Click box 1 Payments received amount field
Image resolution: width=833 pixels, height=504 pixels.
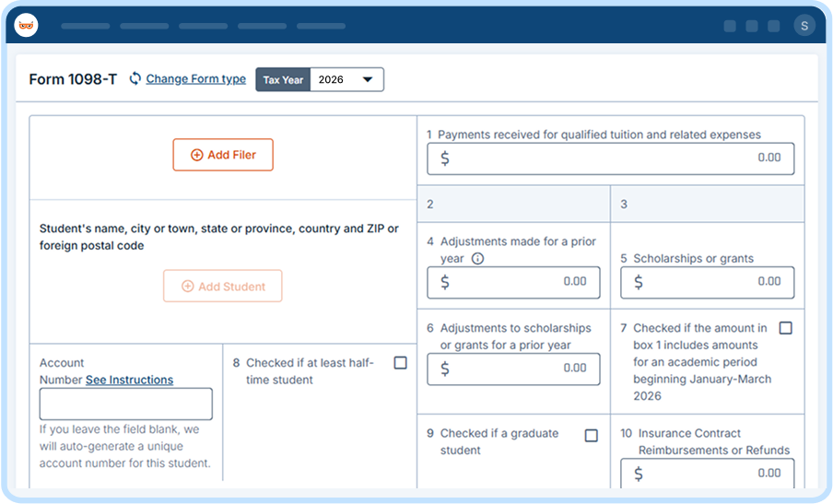click(610, 158)
